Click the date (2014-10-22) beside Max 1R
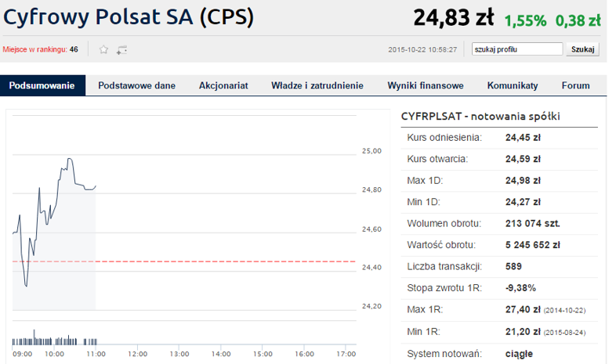 click(564, 311)
